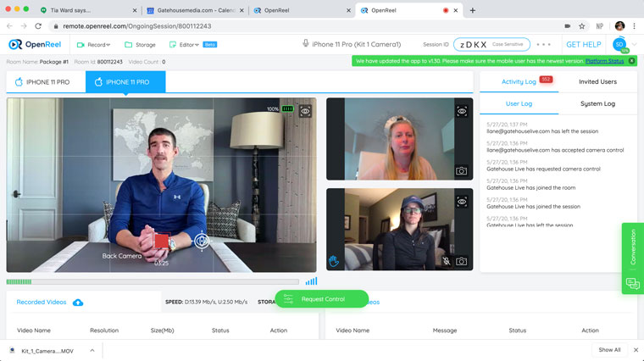Switch to the Invited Users tab

coord(597,81)
